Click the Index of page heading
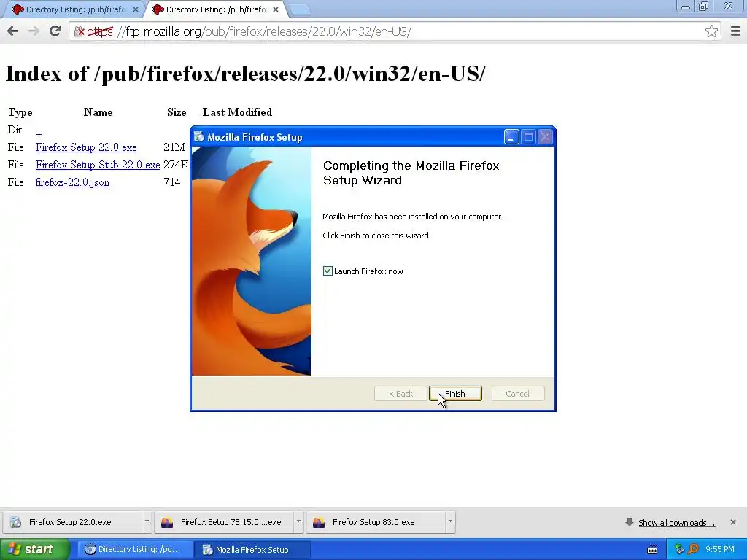This screenshot has width=747, height=560. click(x=245, y=74)
